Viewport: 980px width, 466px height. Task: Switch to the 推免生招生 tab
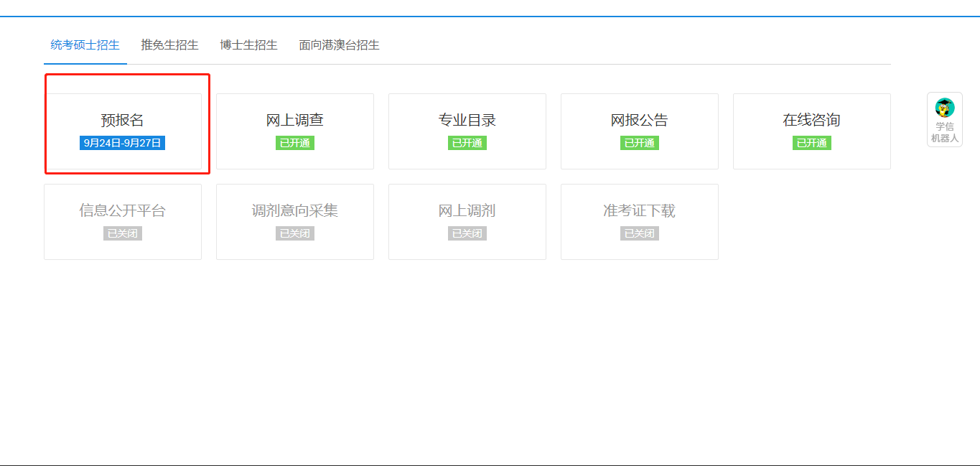tap(169, 44)
